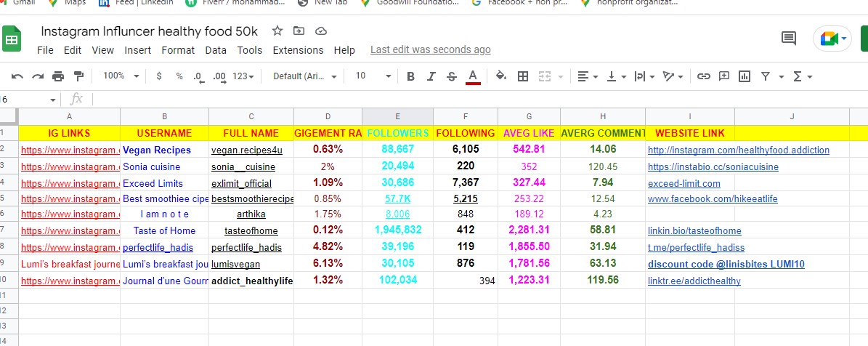
Task: Toggle strikethrough formatting
Action: [x=451, y=76]
